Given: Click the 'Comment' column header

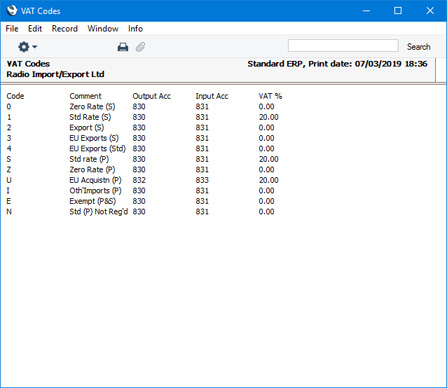Looking at the screenshot, I should click(85, 96).
